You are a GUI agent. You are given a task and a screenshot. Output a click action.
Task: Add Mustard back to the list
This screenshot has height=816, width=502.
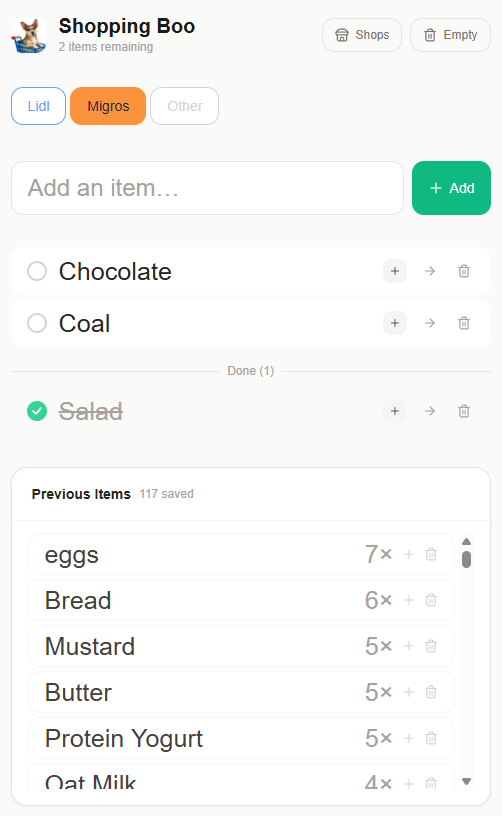pos(409,646)
